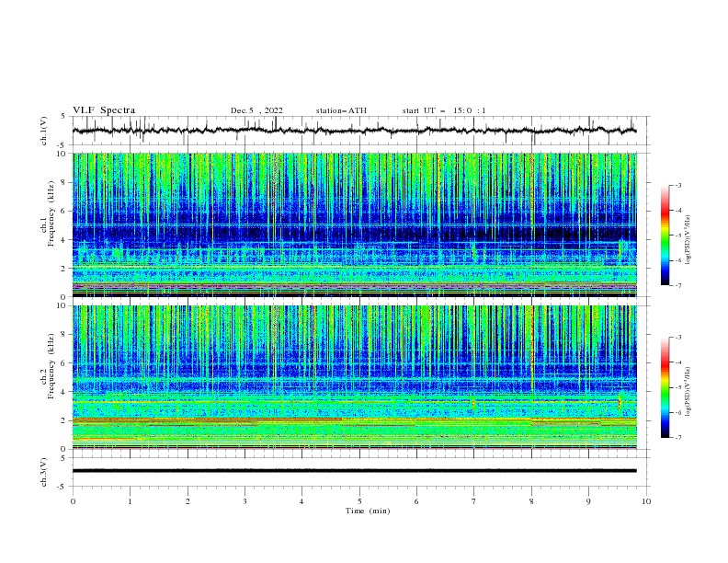Click time axis tick label "5"

pyautogui.click(x=359, y=501)
